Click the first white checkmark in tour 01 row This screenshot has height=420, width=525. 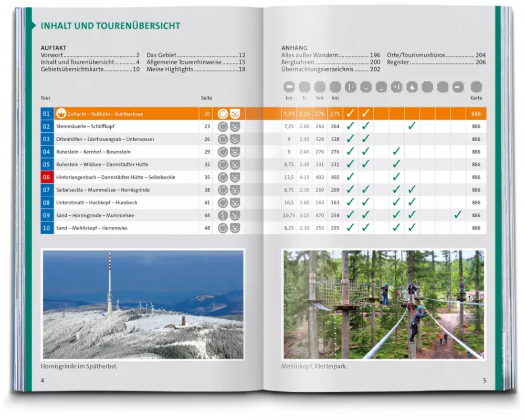pyautogui.click(x=350, y=113)
